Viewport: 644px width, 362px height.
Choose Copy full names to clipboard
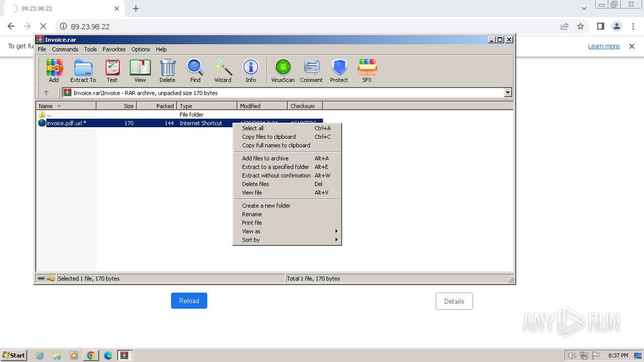tap(287, 145)
